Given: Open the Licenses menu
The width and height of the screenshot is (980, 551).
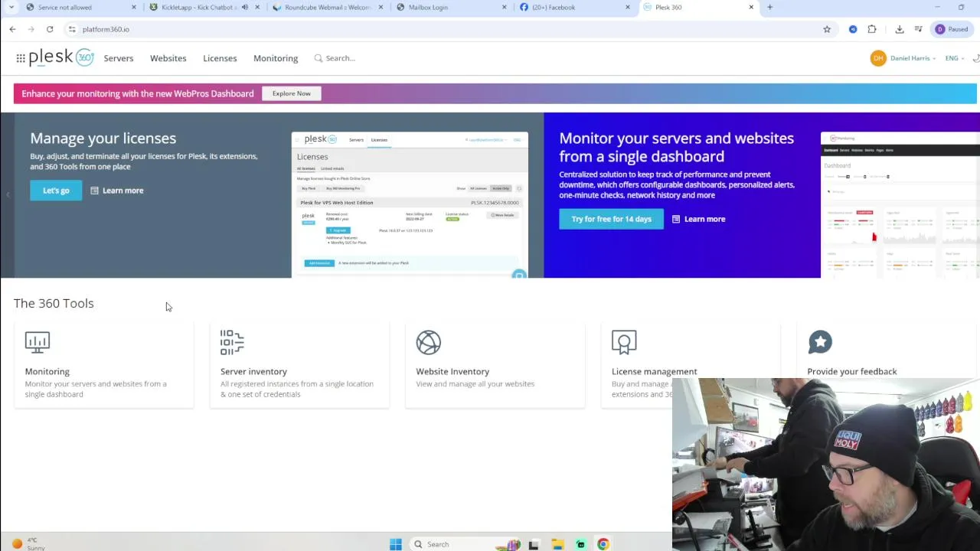Looking at the screenshot, I should (x=220, y=58).
